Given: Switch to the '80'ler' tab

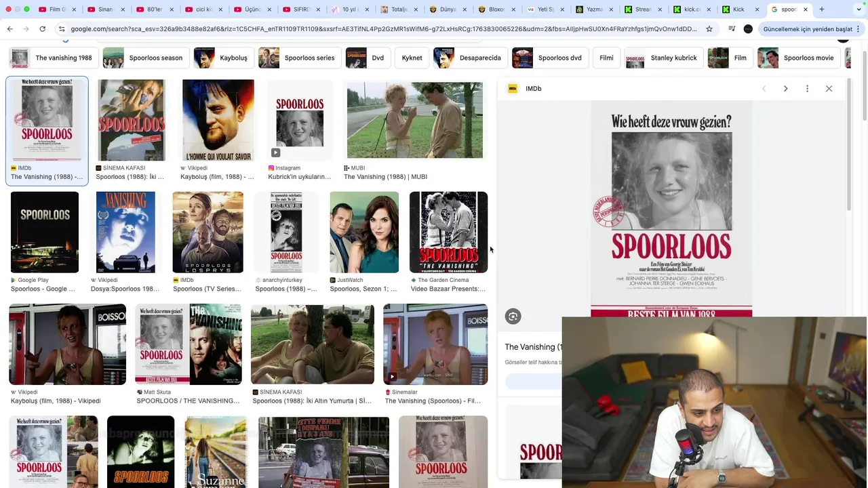Looking at the screenshot, I should pyautogui.click(x=154, y=9).
